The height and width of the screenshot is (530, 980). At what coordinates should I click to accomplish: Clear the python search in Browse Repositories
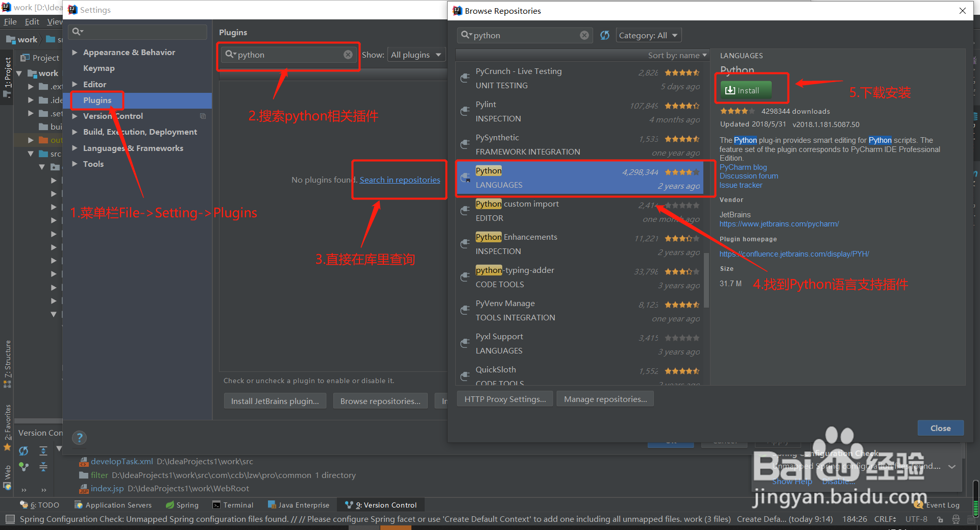[584, 35]
